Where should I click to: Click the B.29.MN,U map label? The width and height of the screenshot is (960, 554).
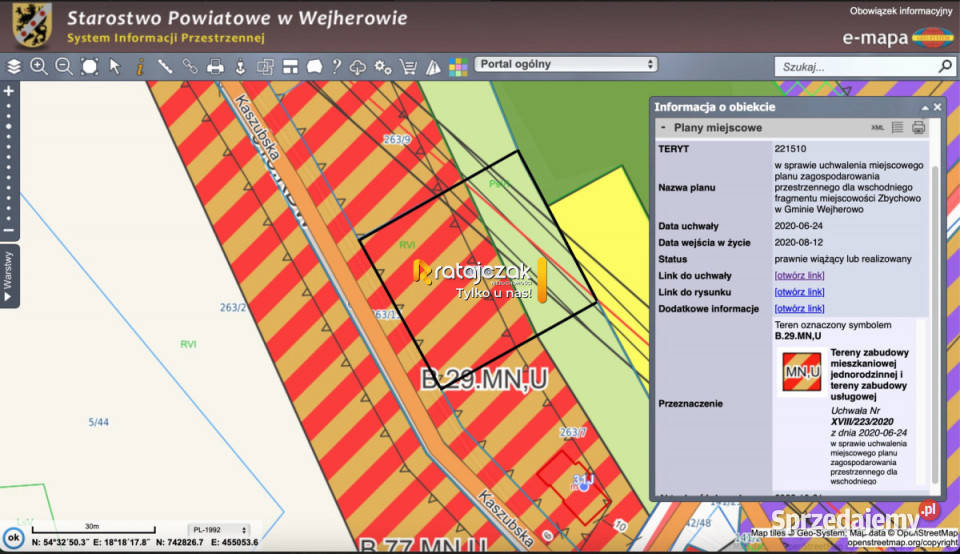(x=484, y=380)
